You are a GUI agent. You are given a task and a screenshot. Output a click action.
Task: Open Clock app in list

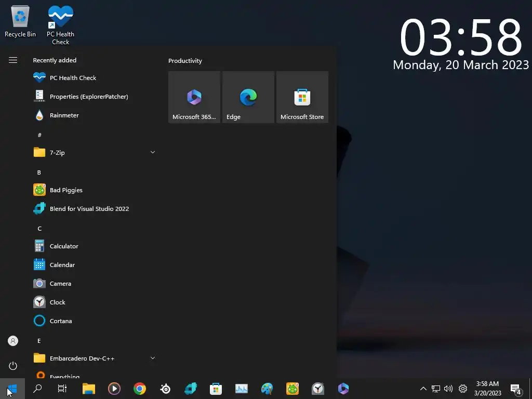click(x=95, y=302)
